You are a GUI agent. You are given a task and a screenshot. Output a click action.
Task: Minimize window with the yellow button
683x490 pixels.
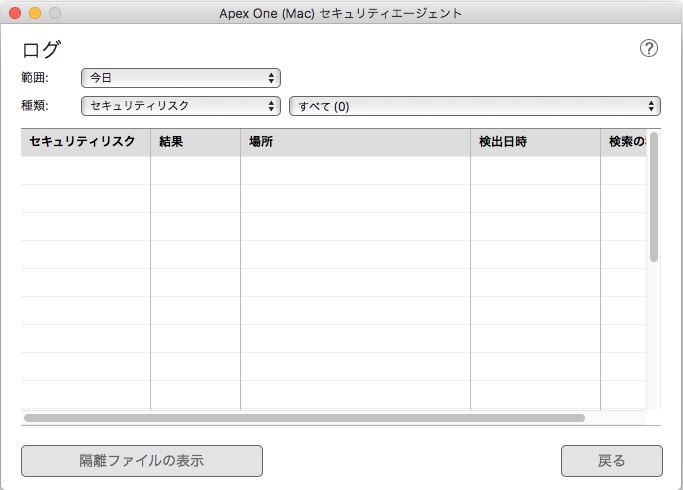coord(34,13)
